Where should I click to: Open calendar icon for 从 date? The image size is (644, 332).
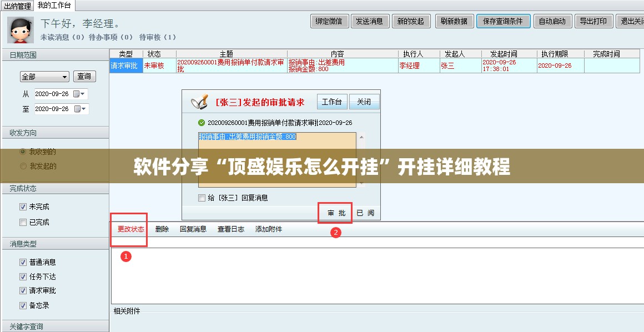[76, 94]
